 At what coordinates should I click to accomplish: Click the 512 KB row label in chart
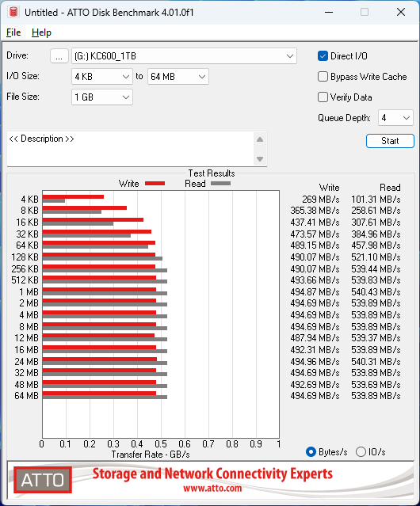point(25,280)
